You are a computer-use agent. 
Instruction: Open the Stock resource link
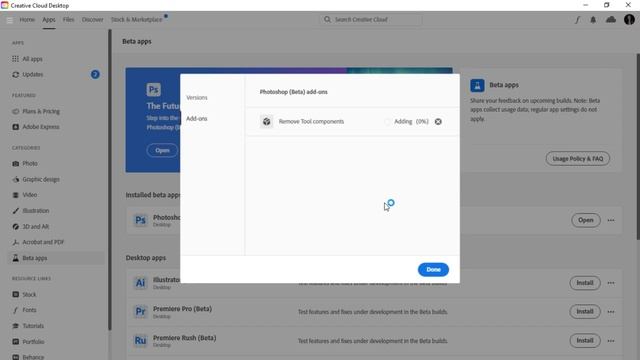[29, 294]
